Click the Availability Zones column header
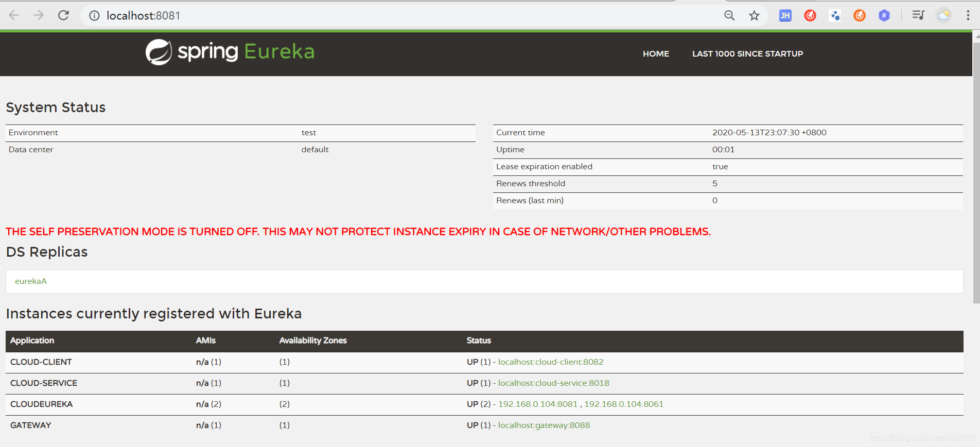Image resolution: width=980 pixels, height=447 pixels. click(x=313, y=341)
